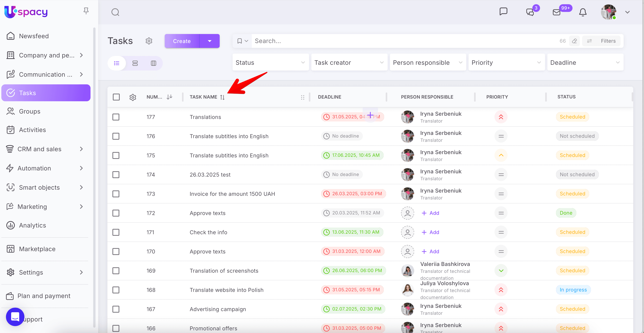Navigate to the Analytics section
644x333 pixels.
33,225
